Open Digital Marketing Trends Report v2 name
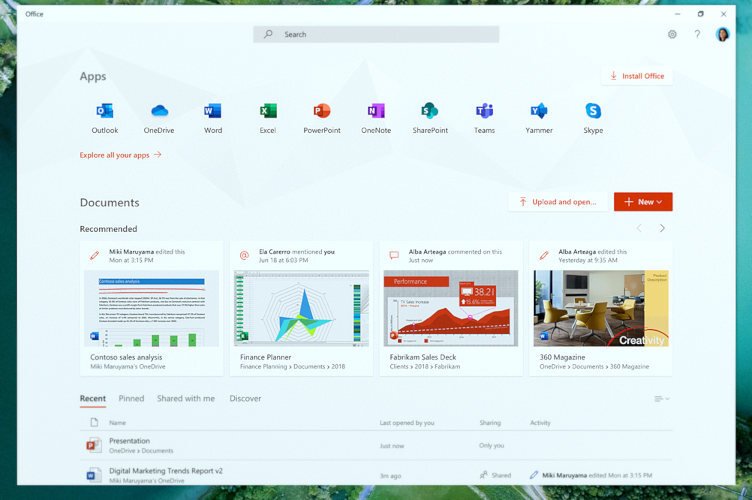Image resolution: width=752 pixels, height=500 pixels. [166, 471]
